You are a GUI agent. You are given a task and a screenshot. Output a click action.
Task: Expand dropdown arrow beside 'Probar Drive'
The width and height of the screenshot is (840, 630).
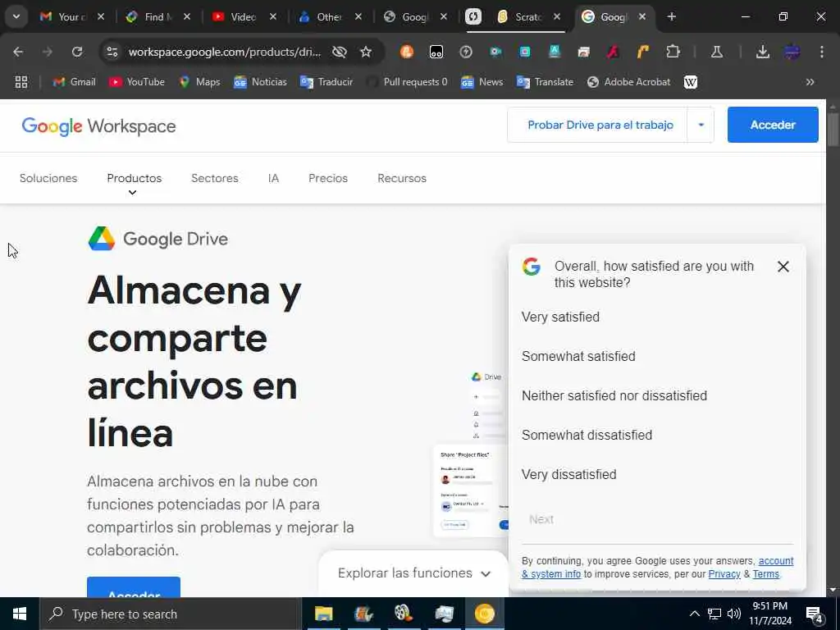click(x=701, y=125)
